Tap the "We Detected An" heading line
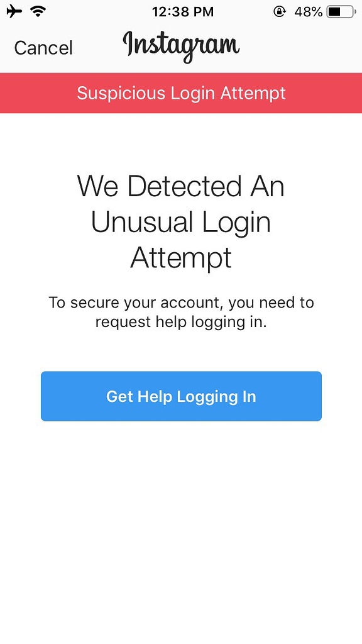Screen dimensions: 362x644 [x=181, y=186]
